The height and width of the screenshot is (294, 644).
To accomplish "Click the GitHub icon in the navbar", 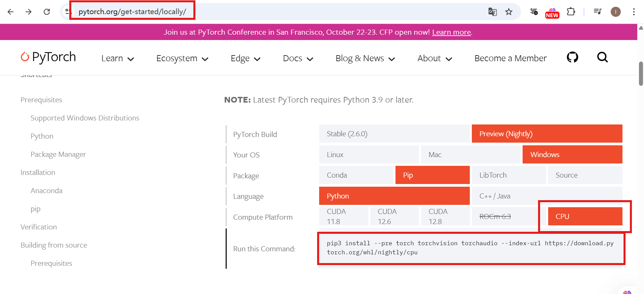I will tap(572, 58).
